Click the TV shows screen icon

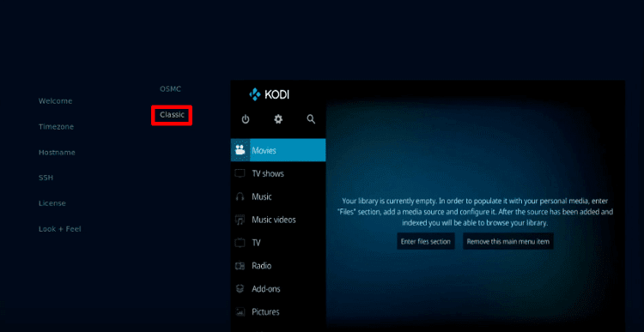[x=240, y=173]
